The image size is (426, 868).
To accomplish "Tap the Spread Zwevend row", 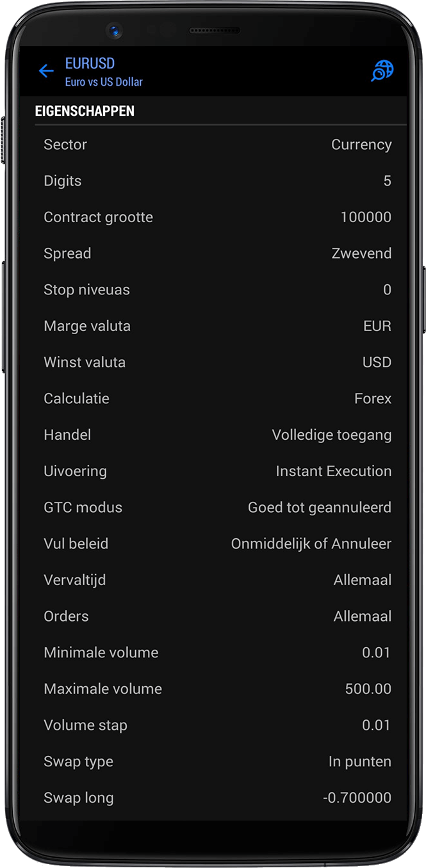I will point(213,253).
